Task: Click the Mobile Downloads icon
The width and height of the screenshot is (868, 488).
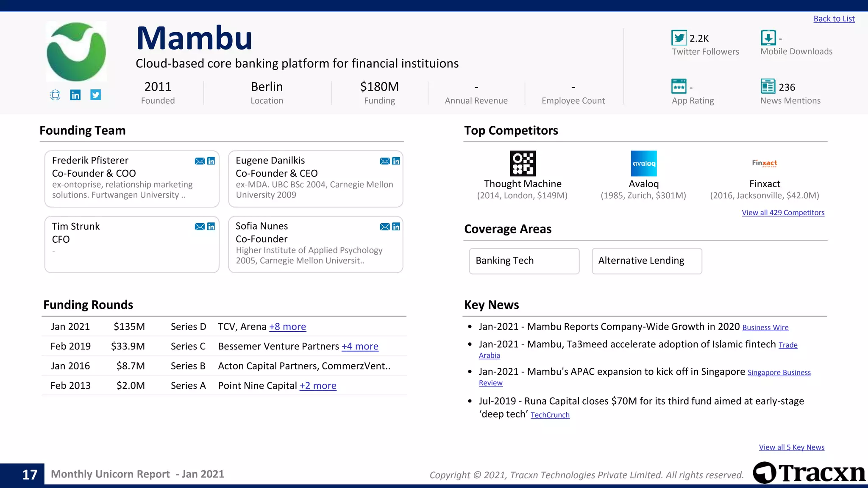Action: coord(768,38)
